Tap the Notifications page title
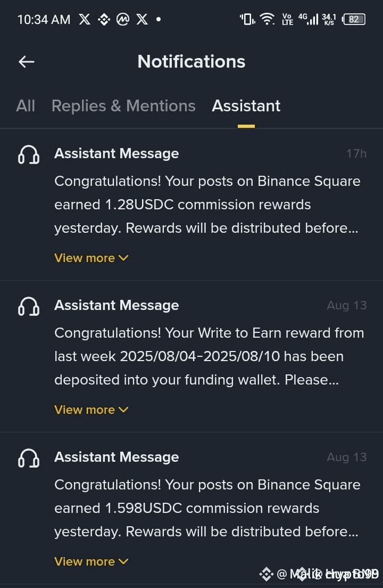Viewport: 383px width, 588px height. tap(191, 62)
